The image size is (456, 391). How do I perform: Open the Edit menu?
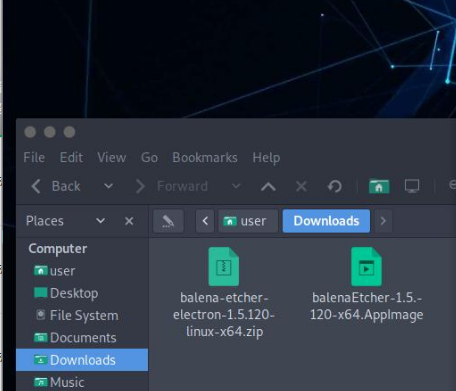click(x=71, y=157)
